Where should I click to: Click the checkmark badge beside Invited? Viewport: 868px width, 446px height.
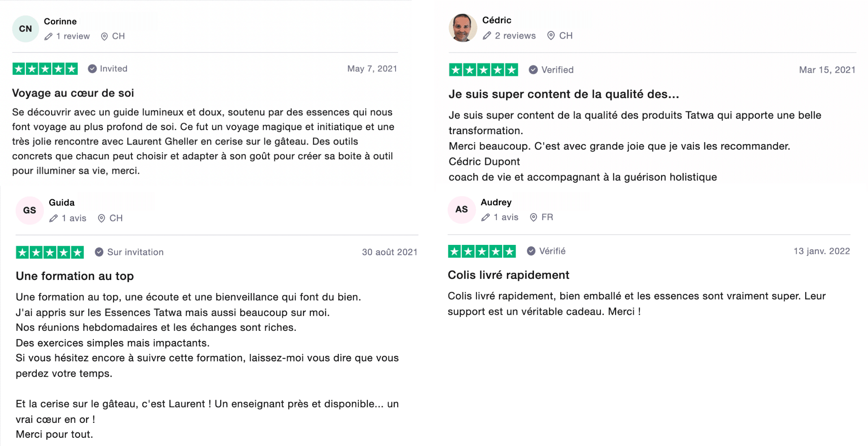[x=92, y=69]
